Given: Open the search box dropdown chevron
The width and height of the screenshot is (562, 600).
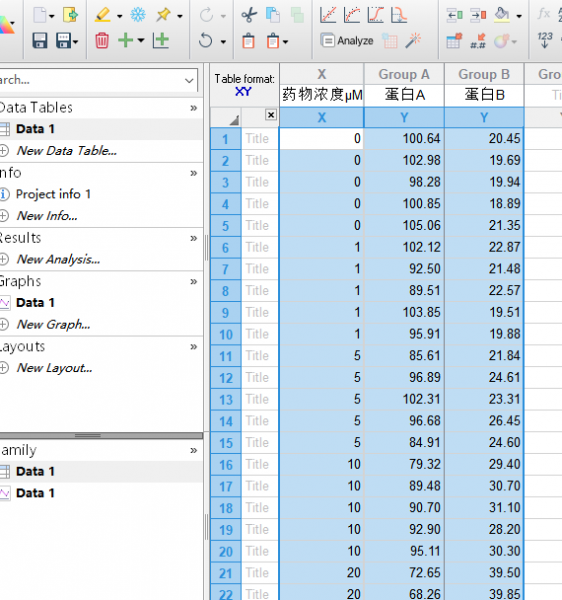Looking at the screenshot, I should (189, 80).
